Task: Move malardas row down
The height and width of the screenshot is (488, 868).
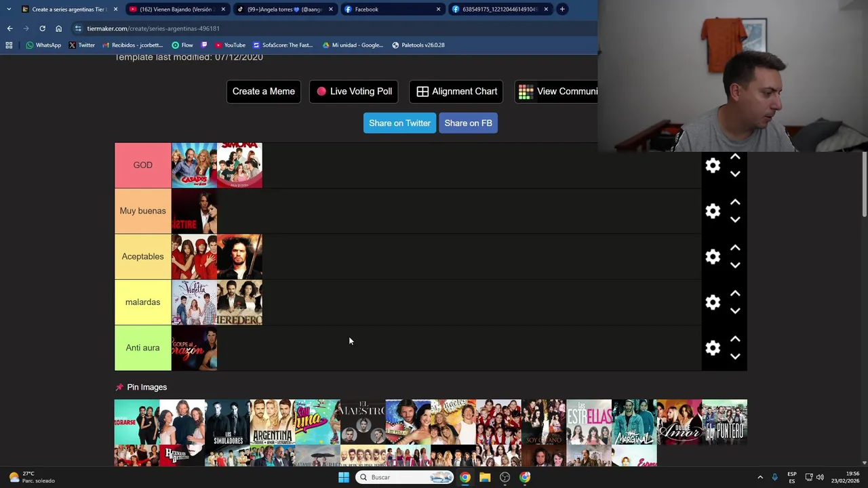Action: point(735,311)
